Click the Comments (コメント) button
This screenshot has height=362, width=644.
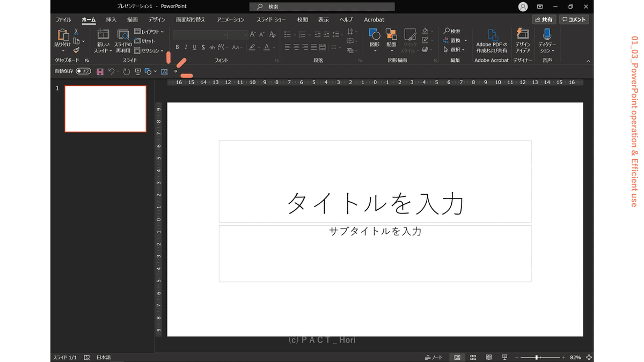click(x=574, y=19)
